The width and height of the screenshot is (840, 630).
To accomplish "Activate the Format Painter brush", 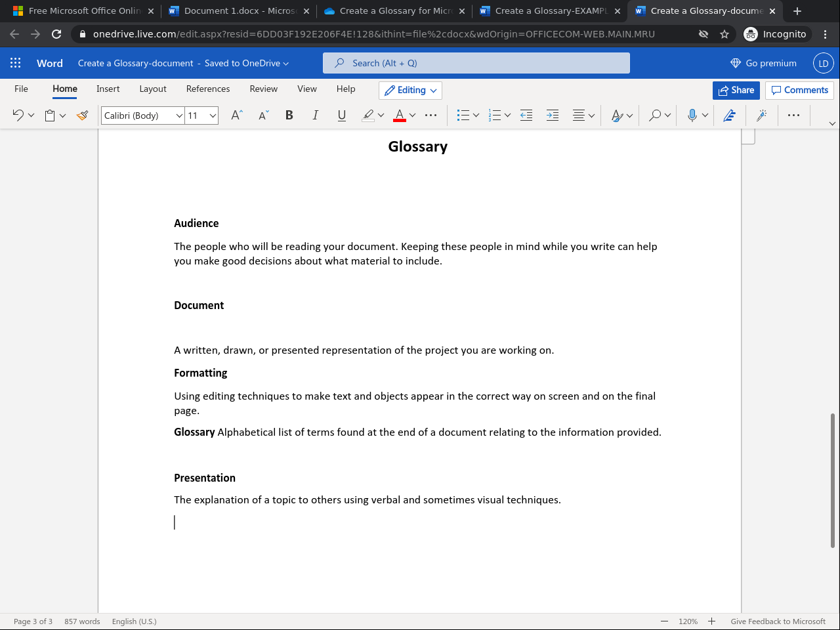I will point(82,115).
